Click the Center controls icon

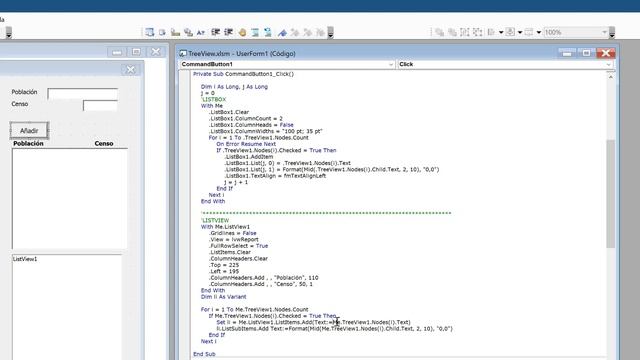tap(510, 32)
